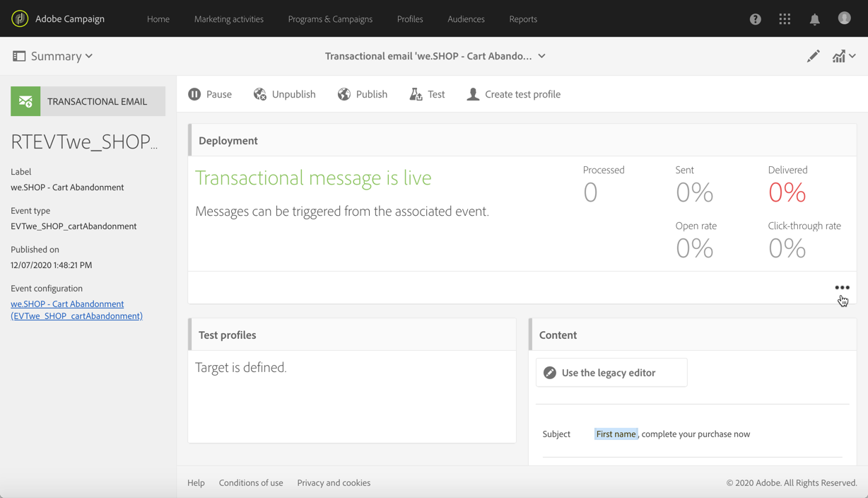Open the reports chart icon
The height and width of the screenshot is (498, 868).
(x=838, y=56)
